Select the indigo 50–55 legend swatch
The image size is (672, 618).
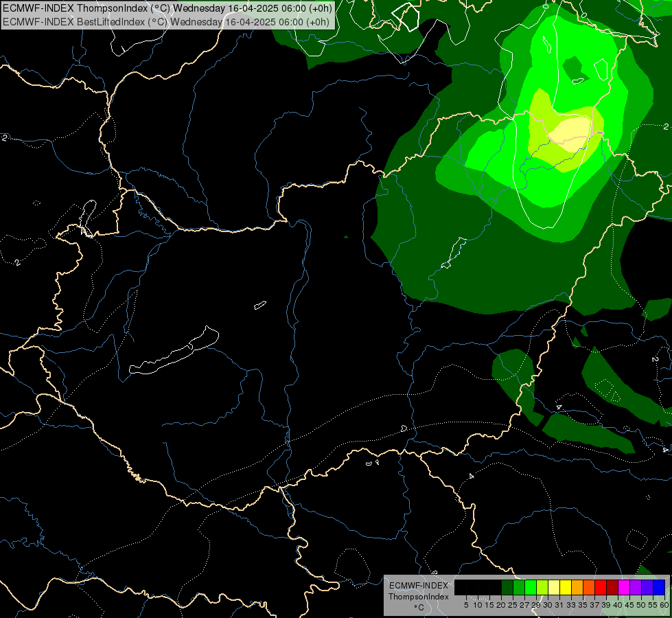pyautogui.click(x=647, y=587)
